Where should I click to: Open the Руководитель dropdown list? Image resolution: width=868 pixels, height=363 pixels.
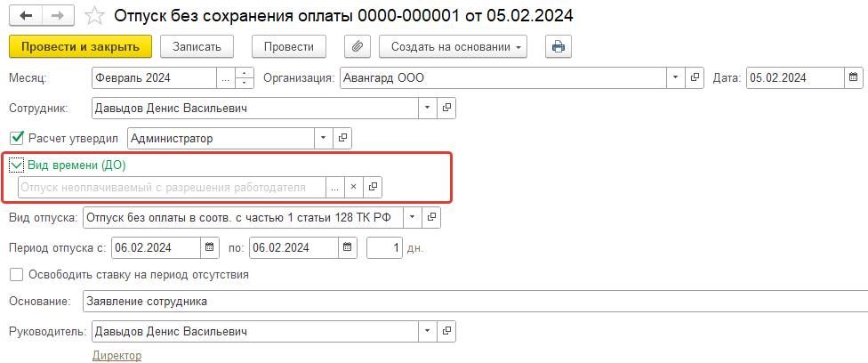[427, 332]
